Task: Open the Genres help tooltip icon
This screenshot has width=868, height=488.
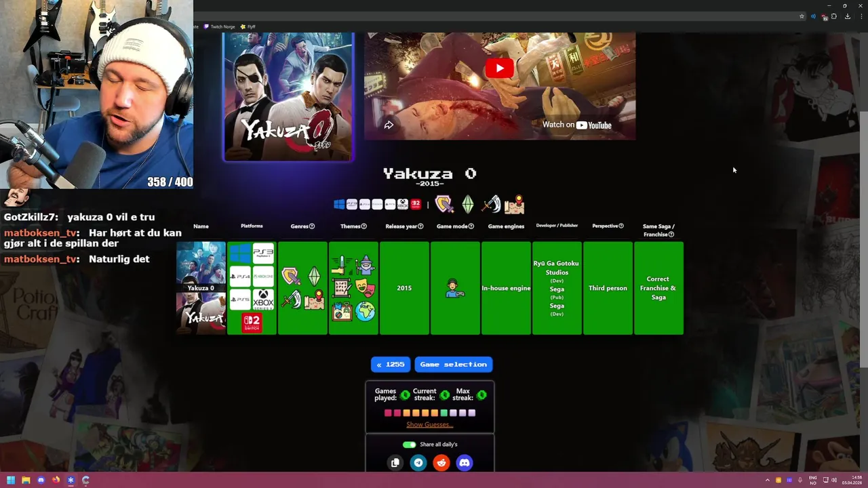Action: (312, 226)
